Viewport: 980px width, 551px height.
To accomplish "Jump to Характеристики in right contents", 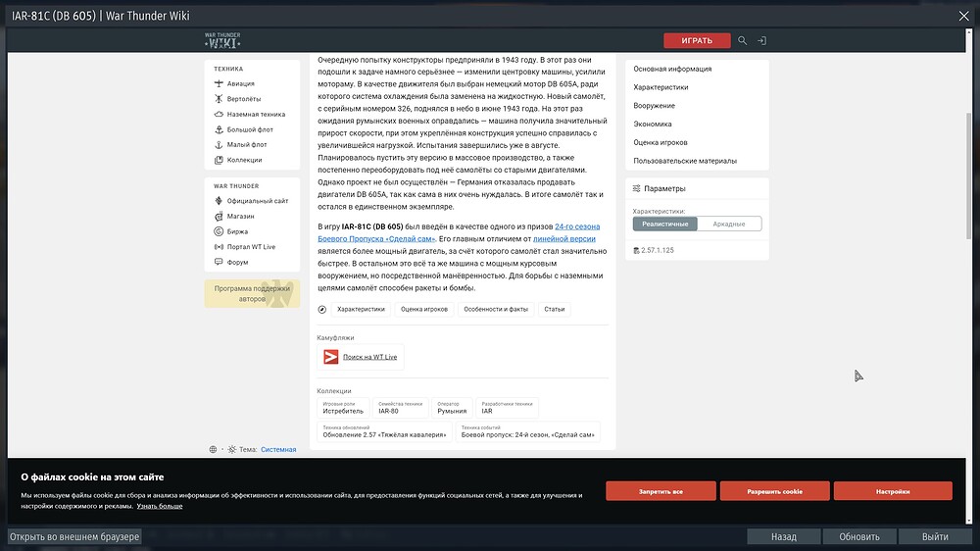I will pyautogui.click(x=661, y=87).
